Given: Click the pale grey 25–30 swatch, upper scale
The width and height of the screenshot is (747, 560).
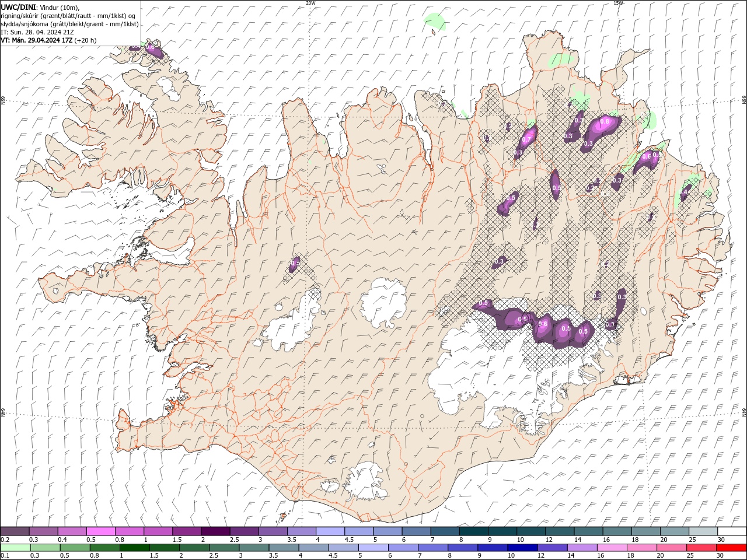Looking at the screenshot, I should (703, 531).
